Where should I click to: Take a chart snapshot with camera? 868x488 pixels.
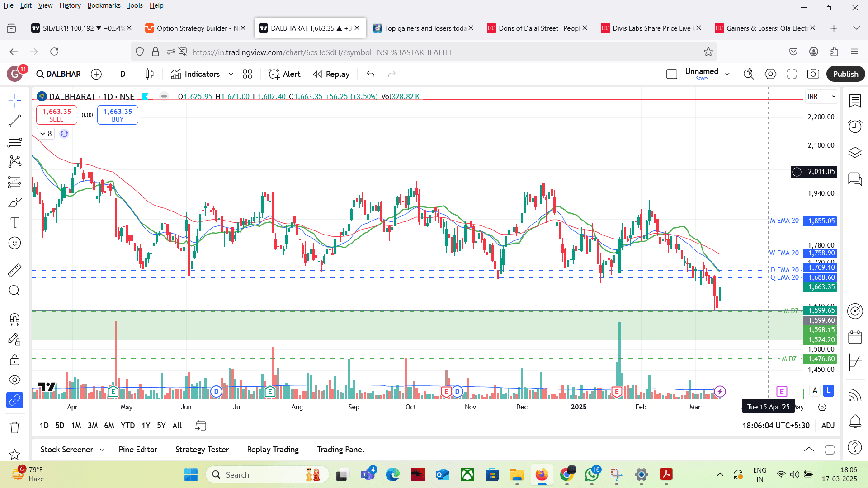(813, 74)
